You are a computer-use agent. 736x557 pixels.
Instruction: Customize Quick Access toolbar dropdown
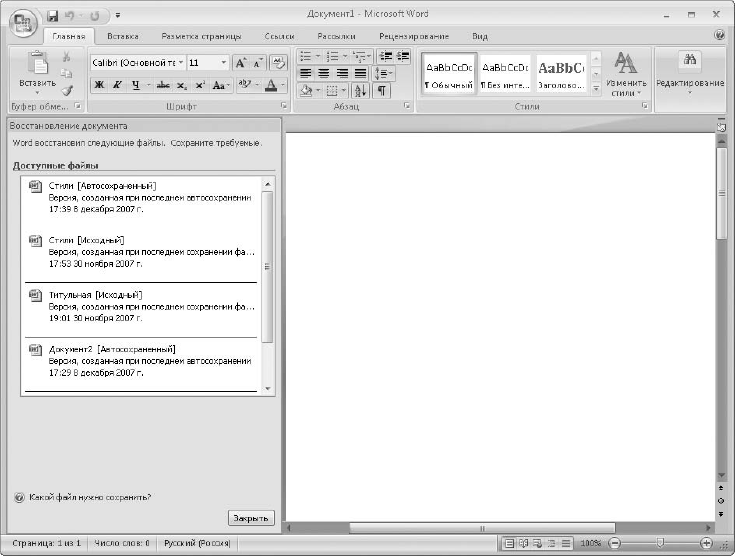point(118,16)
